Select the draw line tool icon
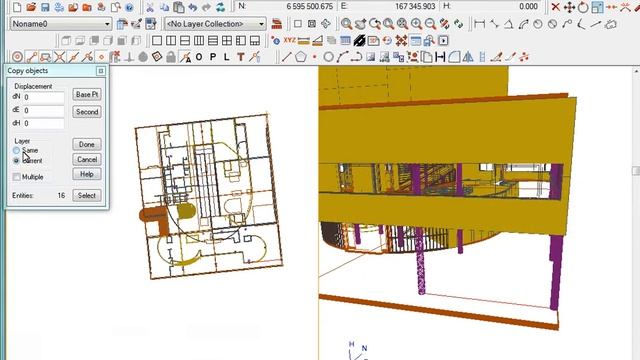This screenshot has width=640, height=360. [x=287, y=57]
